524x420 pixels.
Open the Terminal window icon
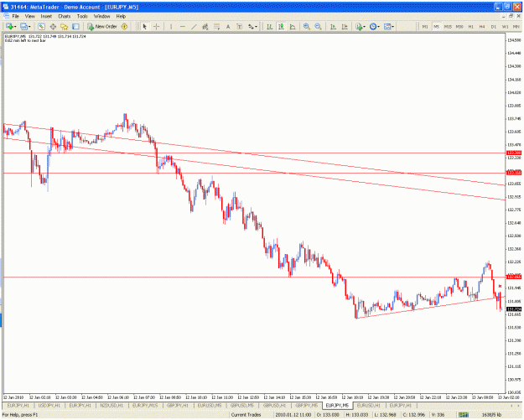[75, 26]
